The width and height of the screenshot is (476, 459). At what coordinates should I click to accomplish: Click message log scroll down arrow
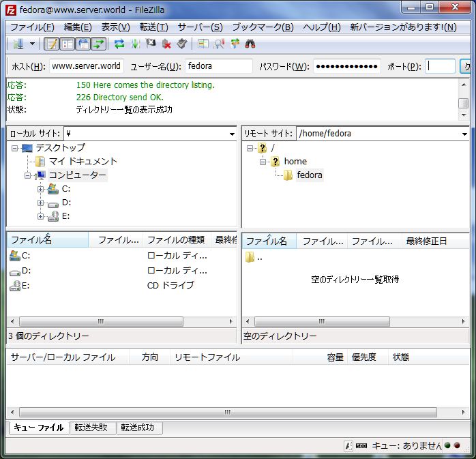tap(463, 115)
